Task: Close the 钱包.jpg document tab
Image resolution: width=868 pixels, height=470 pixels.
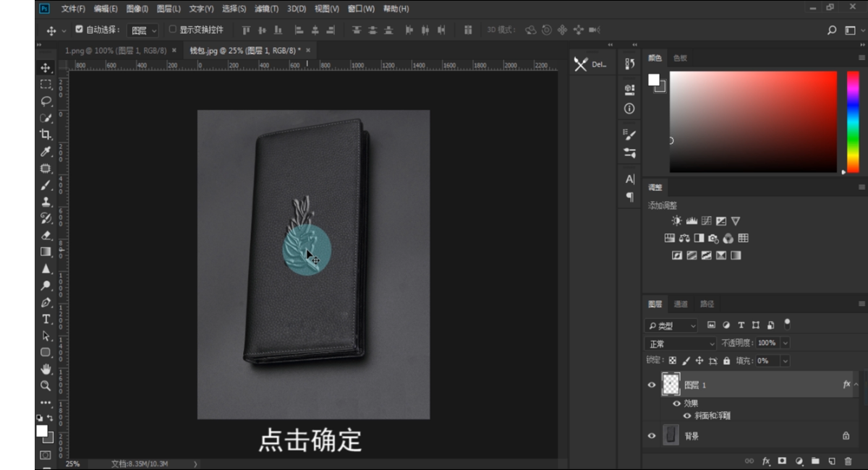Action: tap(308, 51)
